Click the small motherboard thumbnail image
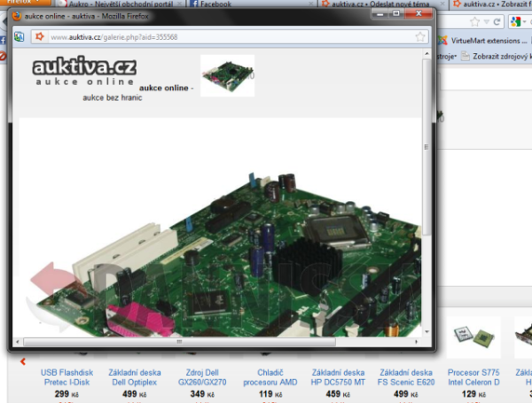532x403 pixels. (227, 75)
